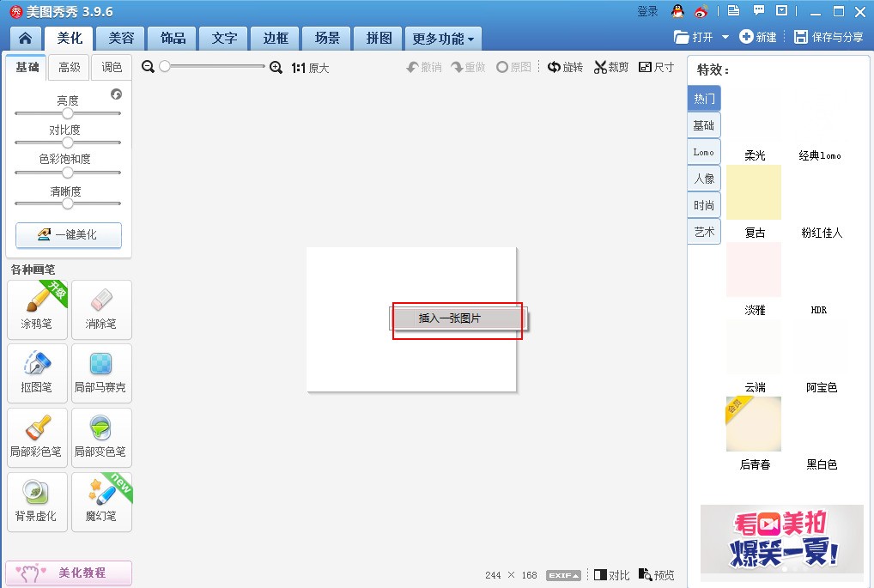Click the 对比 compare button

(x=611, y=575)
